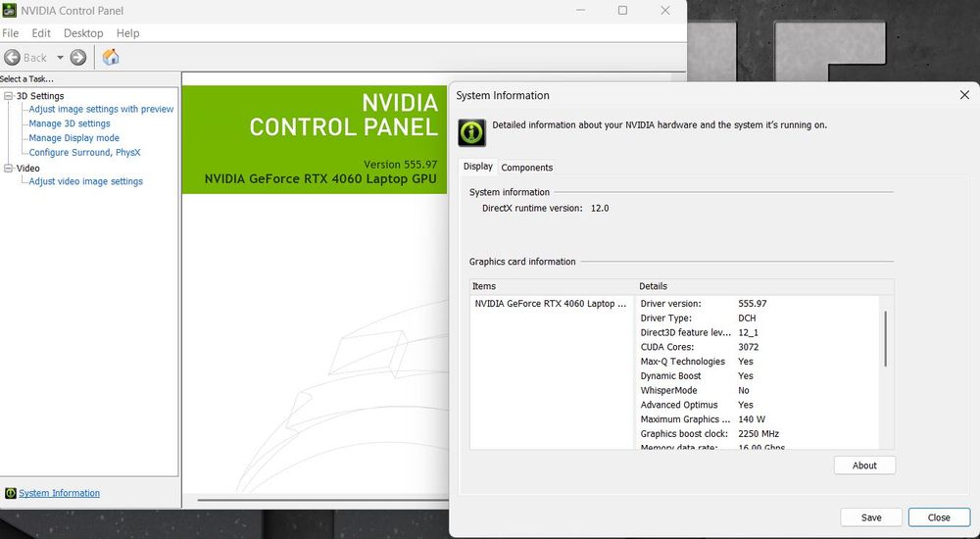980x539 pixels.
Task: Click the WhisperMode row
Action: click(x=759, y=390)
